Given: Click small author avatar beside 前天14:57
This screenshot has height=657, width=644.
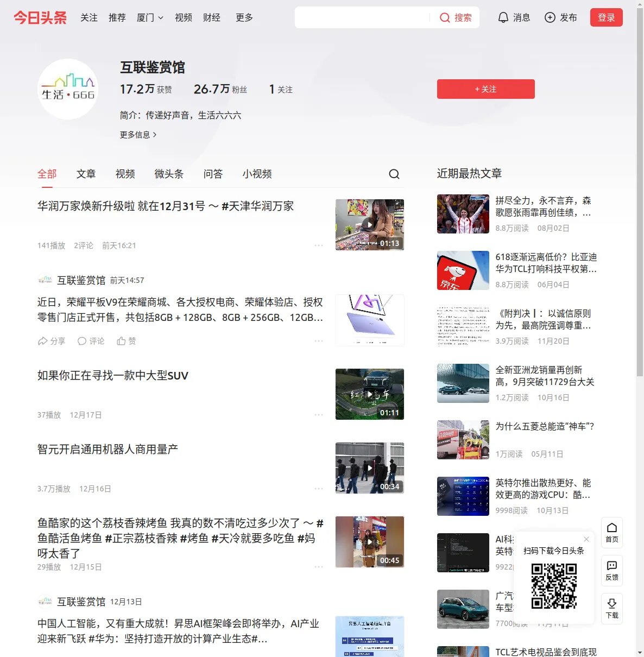Looking at the screenshot, I should point(45,280).
